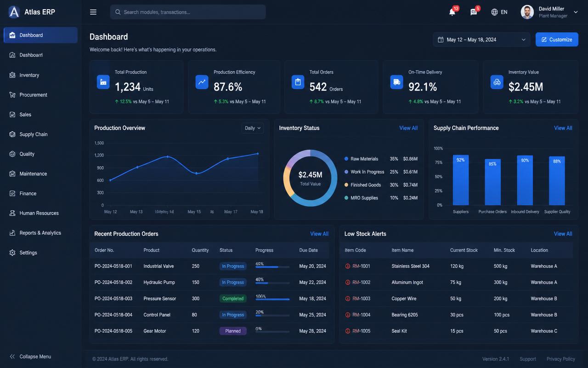The image size is (588, 368).
Task: Click the Min. Stock column header
Action: click(504, 250)
